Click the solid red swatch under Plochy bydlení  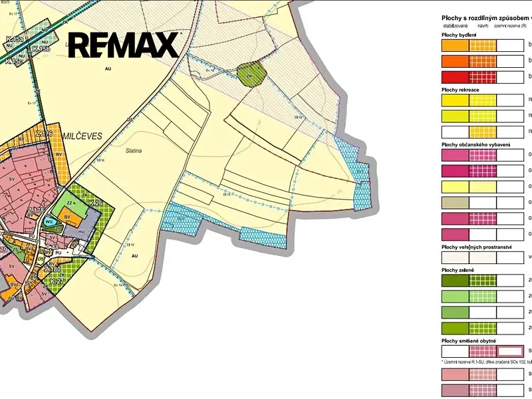456,77
